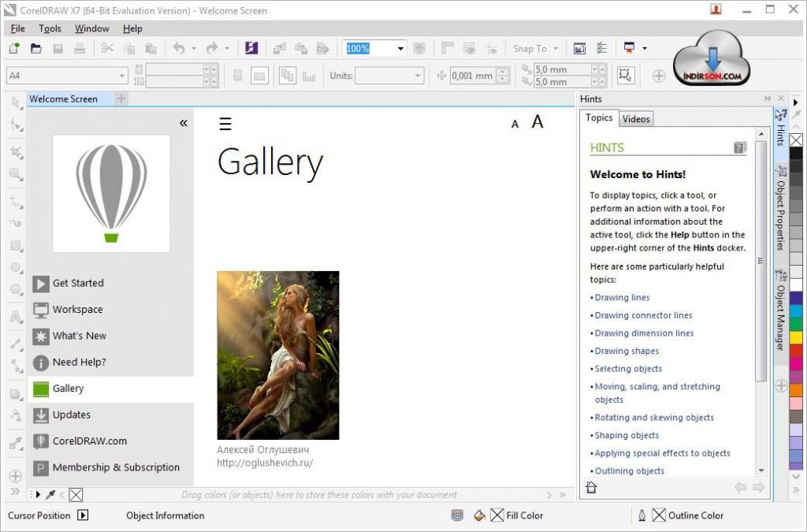Open the Rotating and skewing objects topic

point(654,418)
